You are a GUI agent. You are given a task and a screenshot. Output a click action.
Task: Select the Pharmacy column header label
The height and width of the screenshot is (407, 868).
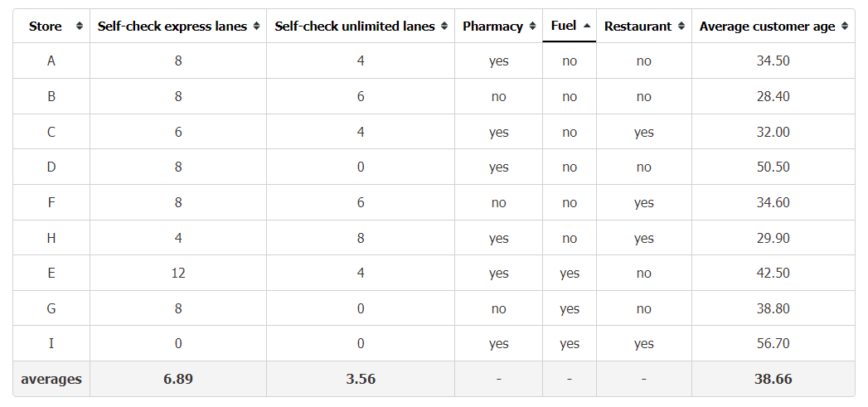tap(492, 26)
